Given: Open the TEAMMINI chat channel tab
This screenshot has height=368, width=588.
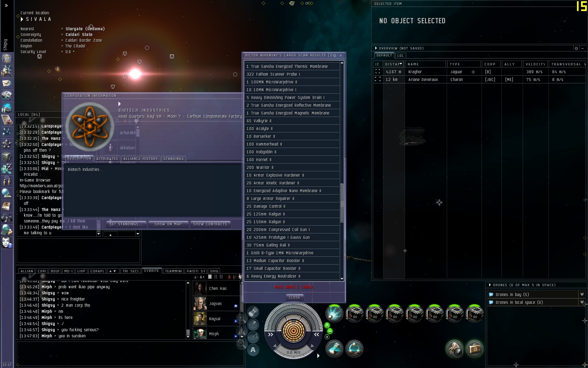Looking at the screenshot, I should click(174, 271).
